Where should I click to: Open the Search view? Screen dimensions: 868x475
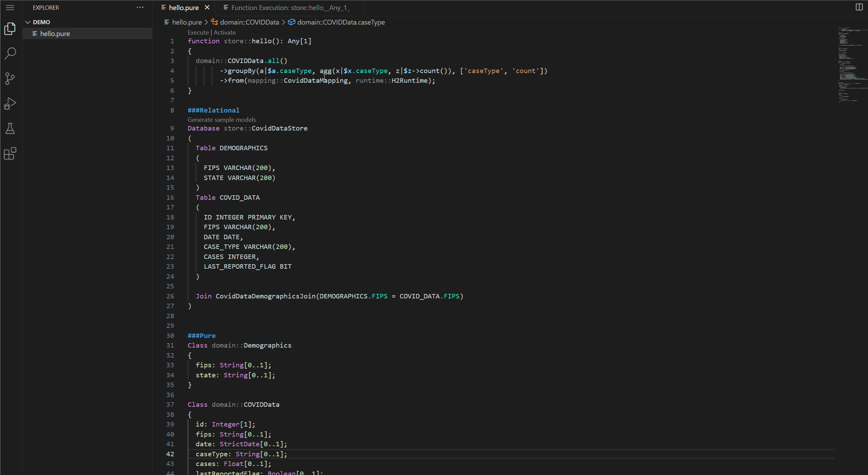10,54
